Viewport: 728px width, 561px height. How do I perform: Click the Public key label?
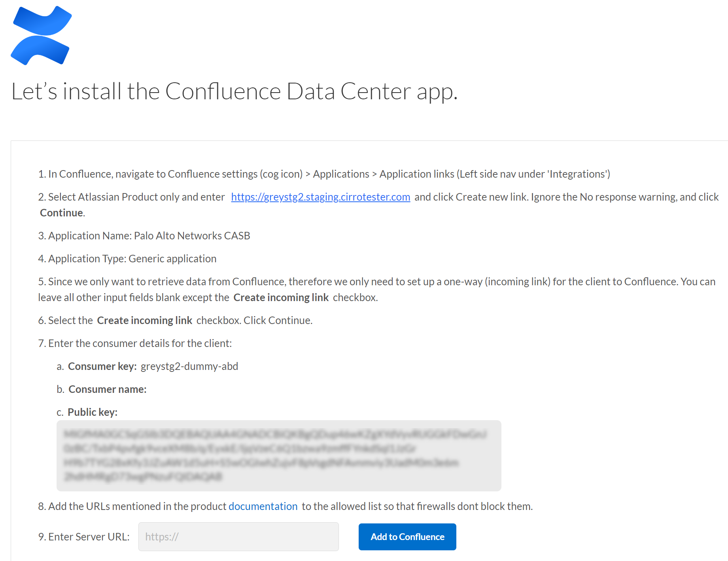92,412
